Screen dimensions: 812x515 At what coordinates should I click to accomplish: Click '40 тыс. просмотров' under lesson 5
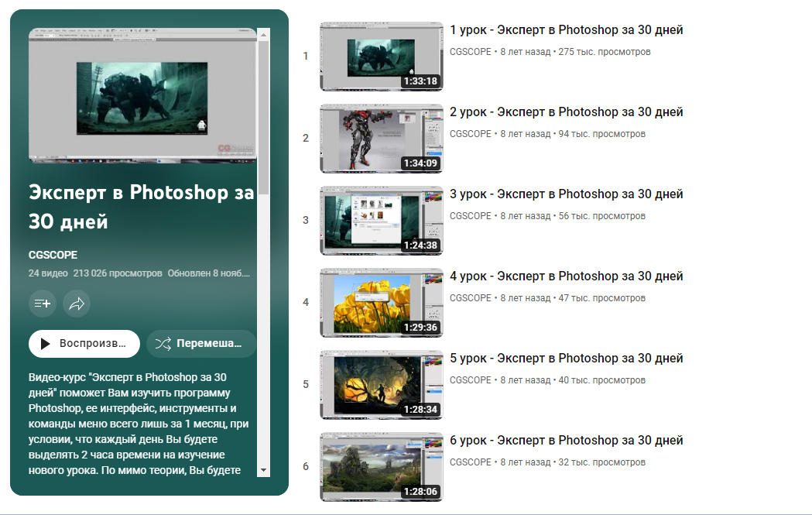click(601, 380)
